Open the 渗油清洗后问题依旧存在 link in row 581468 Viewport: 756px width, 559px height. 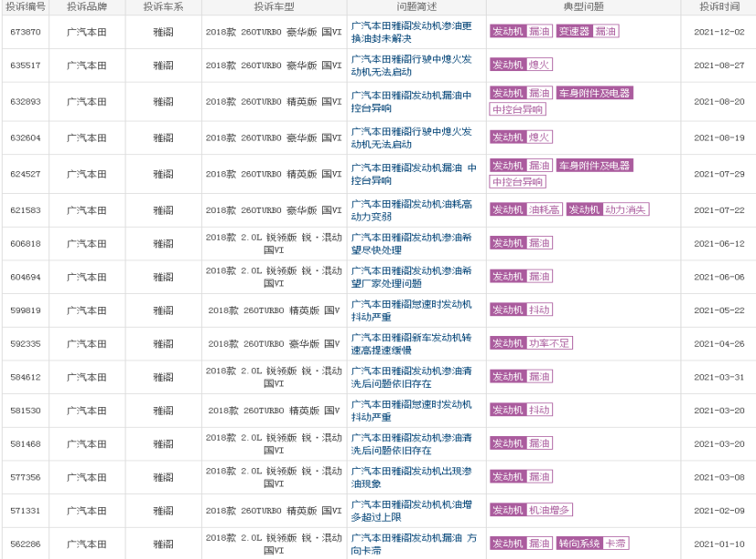tap(411, 443)
